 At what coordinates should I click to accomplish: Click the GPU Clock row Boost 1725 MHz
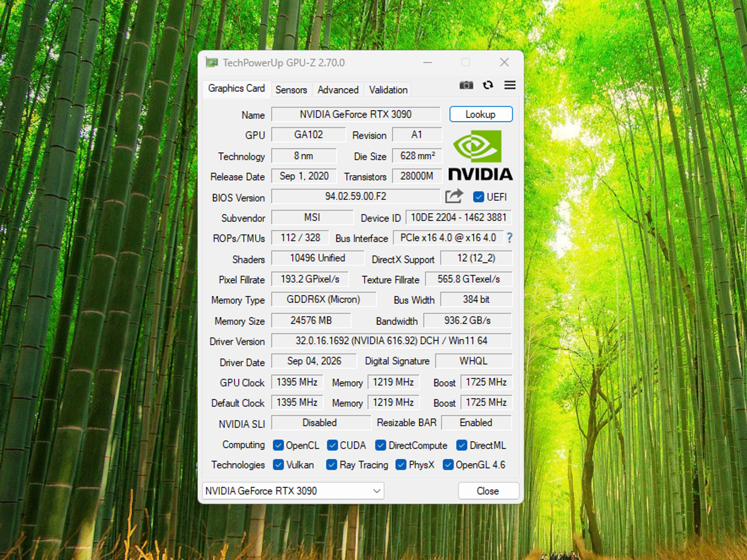pos(486,382)
